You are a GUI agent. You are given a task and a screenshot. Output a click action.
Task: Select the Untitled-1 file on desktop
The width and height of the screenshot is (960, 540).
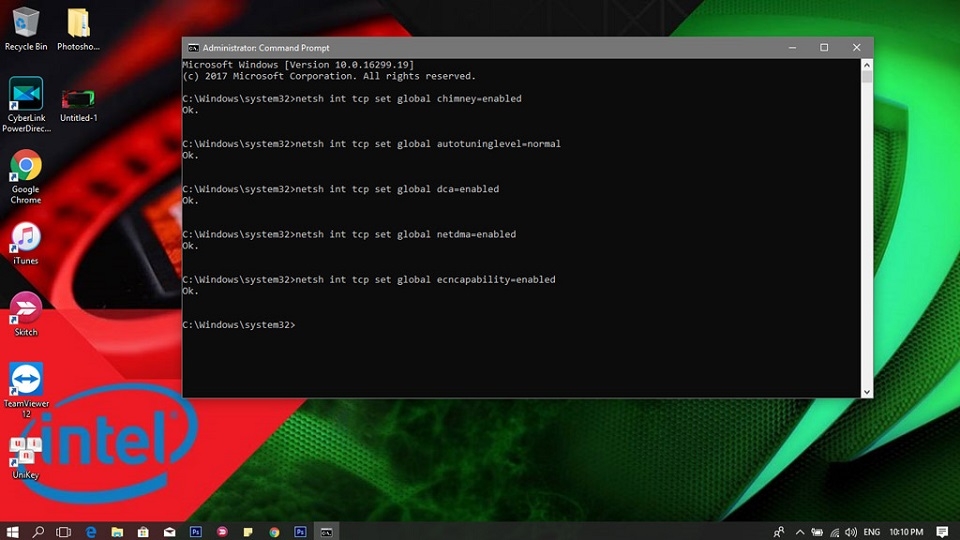[x=78, y=105]
